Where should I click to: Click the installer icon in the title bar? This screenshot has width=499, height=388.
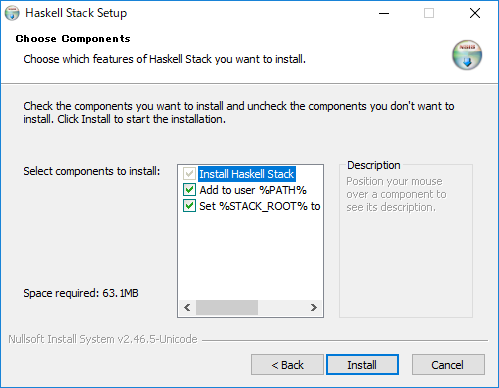click(12, 13)
